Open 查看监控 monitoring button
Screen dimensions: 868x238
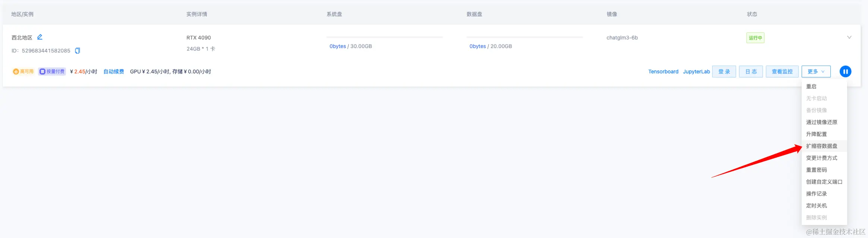782,72
